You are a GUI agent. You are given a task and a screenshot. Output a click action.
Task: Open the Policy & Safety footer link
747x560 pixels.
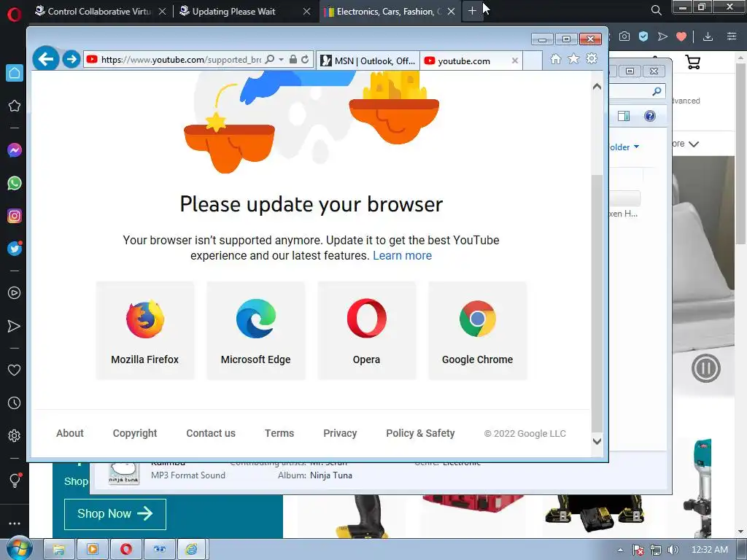[x=420, y=433]
